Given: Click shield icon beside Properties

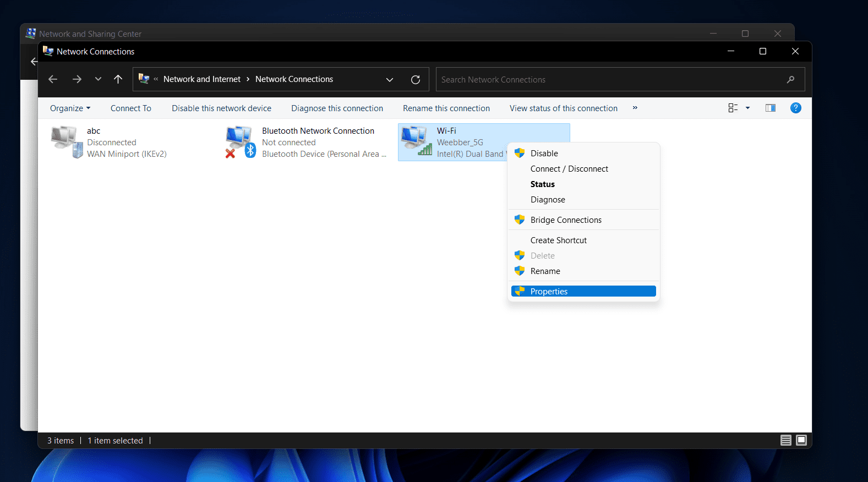Looking at the screenshot, I should (x=520, y=291).
